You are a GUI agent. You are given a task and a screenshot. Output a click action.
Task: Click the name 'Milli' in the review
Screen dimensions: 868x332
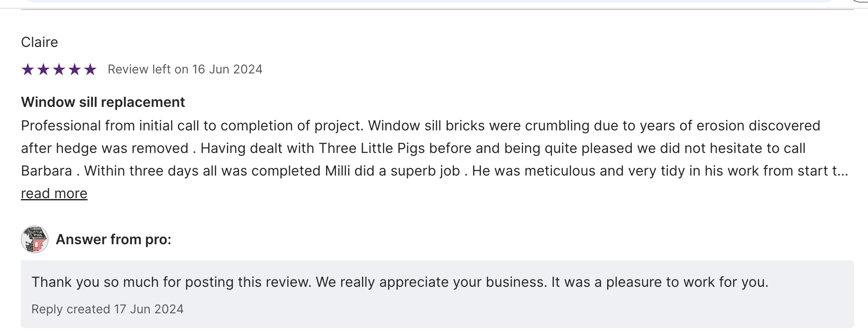point(337,171)
